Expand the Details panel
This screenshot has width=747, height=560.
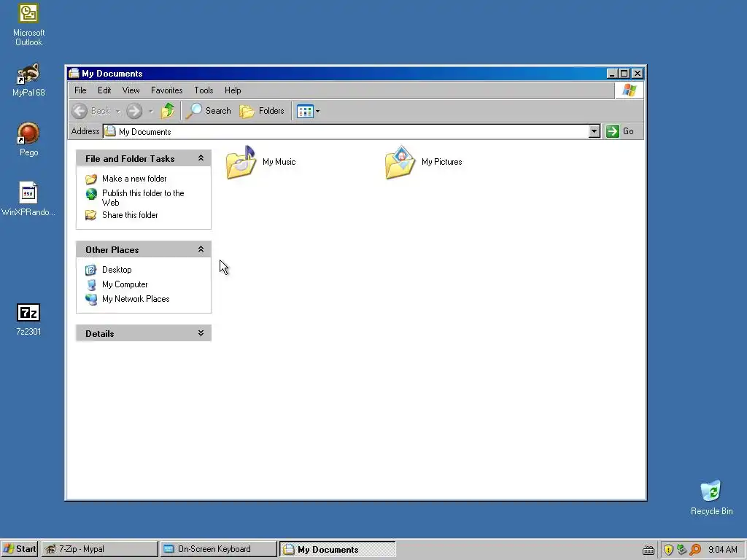pyautogui.click(x=201, y=333)
